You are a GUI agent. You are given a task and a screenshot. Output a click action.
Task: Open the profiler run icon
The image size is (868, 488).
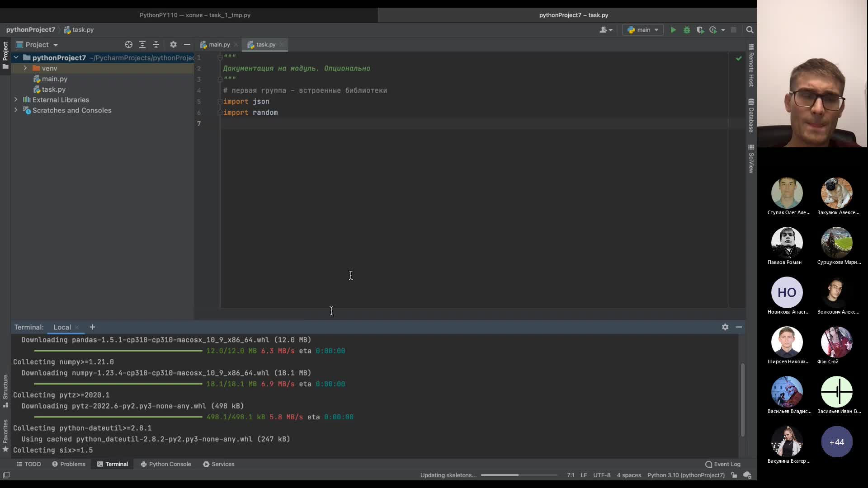click(713, 30)
